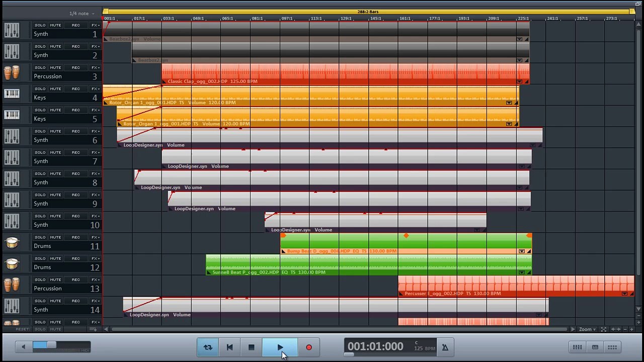
Task: Open the Zoom dropdown menu
Action: (x=587, y=329)
